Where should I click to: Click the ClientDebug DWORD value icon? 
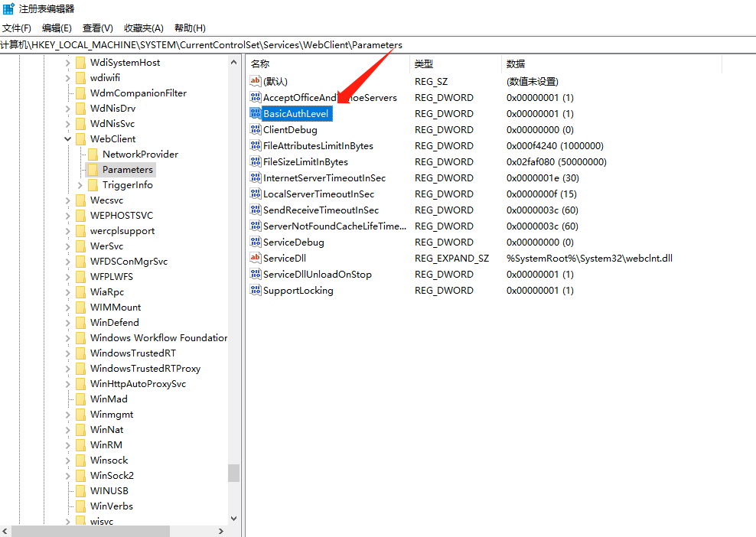click(256, 130)
